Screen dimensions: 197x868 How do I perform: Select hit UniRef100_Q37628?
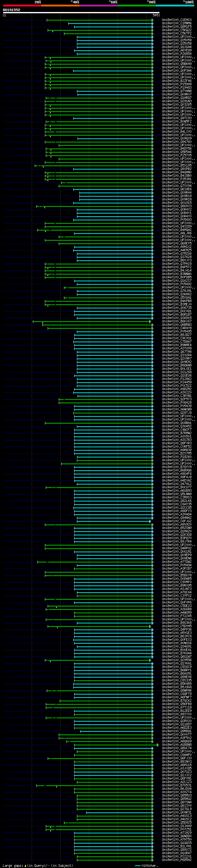point(176,257)
